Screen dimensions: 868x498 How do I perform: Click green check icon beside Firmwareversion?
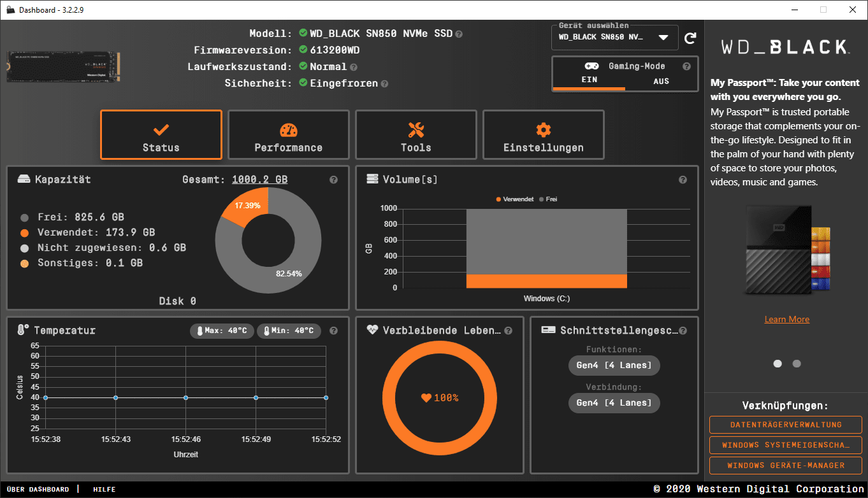[303, 50]
